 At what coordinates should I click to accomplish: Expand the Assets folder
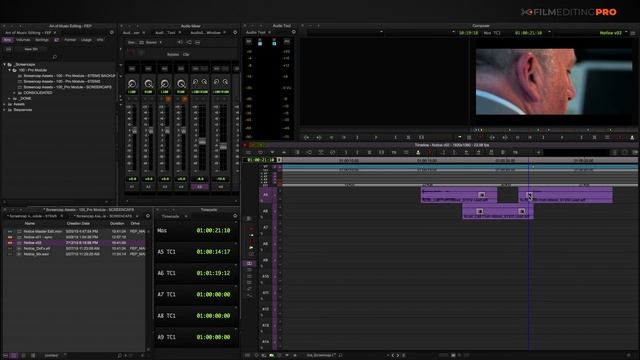4,104
